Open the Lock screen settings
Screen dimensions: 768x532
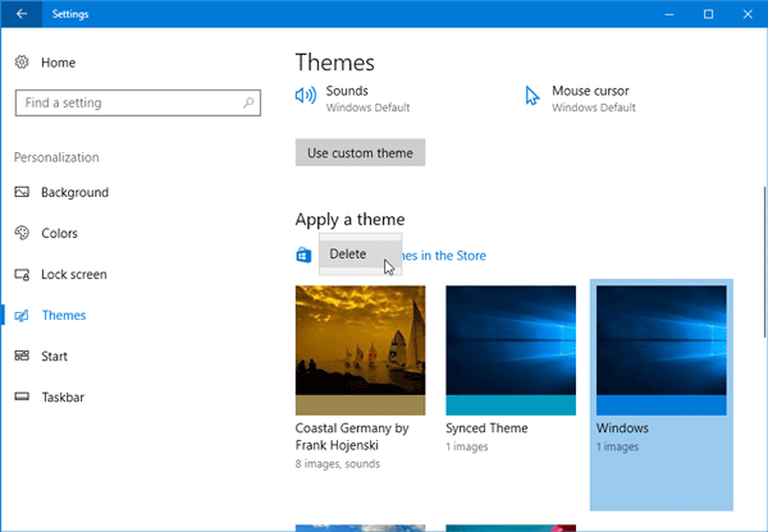click(74, 275)
